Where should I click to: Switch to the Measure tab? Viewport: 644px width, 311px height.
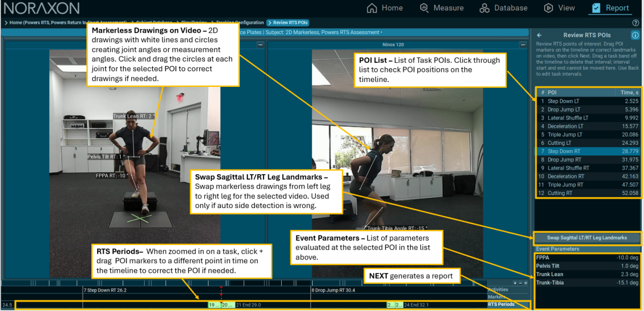442,8
